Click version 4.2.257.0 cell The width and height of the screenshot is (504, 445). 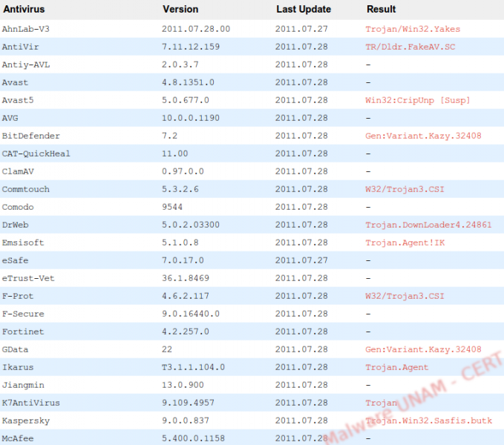186,332
